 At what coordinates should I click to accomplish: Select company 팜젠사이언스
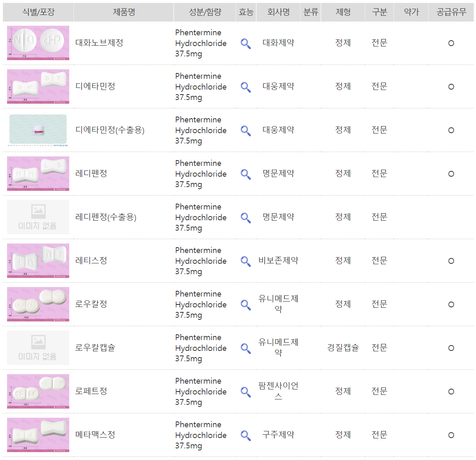[x=278, y=391]
